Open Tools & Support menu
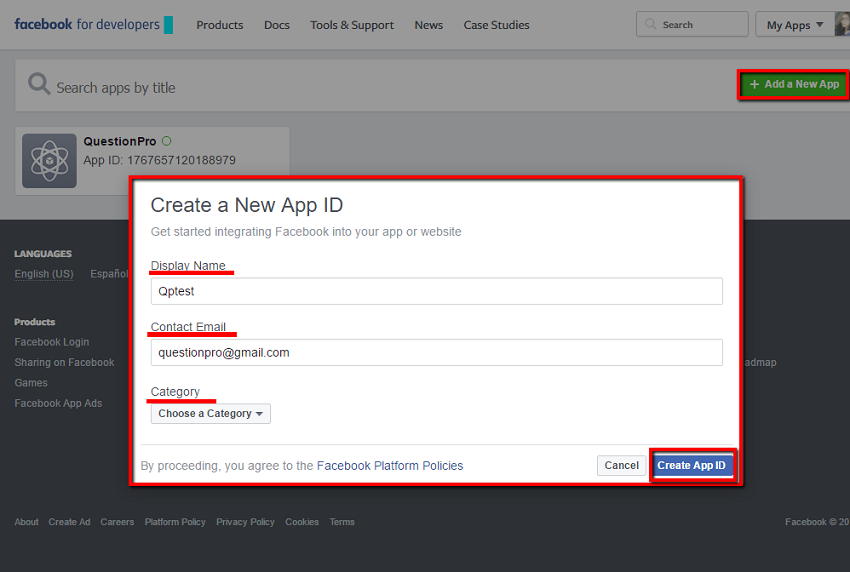The height and width of the screenshot is (572, 850). (352, 25)
